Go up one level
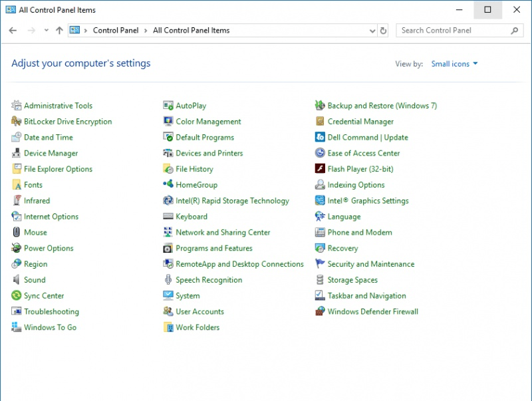The width and height of the screenshot is (532, 401). point(59,31)
